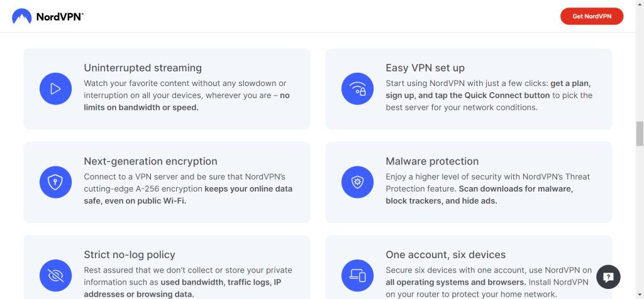Click the devices icon for One account, six devices
The width and height of the screenshot is (644, 299).
357,276
